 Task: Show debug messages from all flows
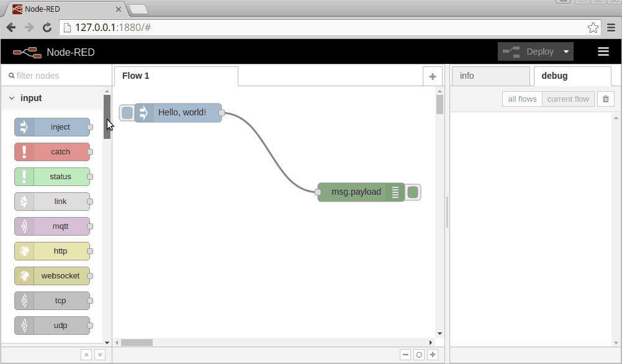click(522, 99)
